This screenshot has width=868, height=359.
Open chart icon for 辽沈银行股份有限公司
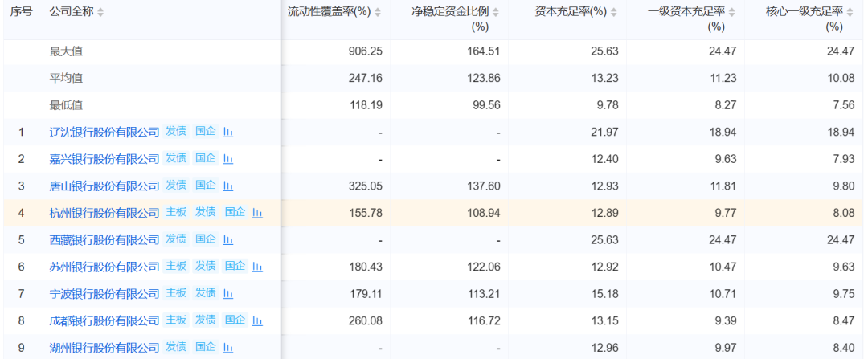(x=227, y=132)
